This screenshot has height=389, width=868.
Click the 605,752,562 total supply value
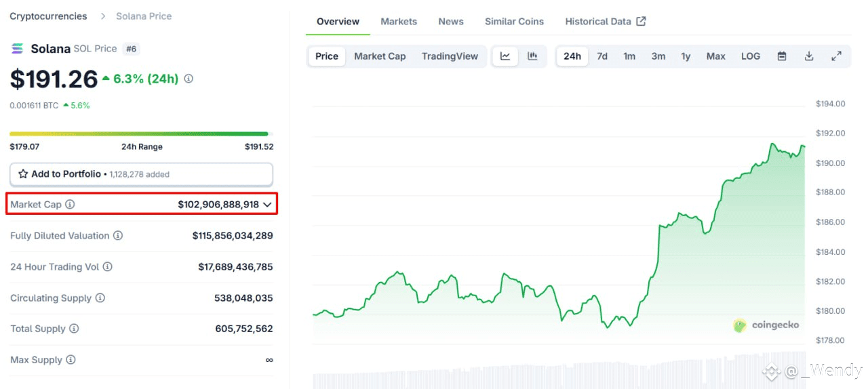[x=244, y=329]
